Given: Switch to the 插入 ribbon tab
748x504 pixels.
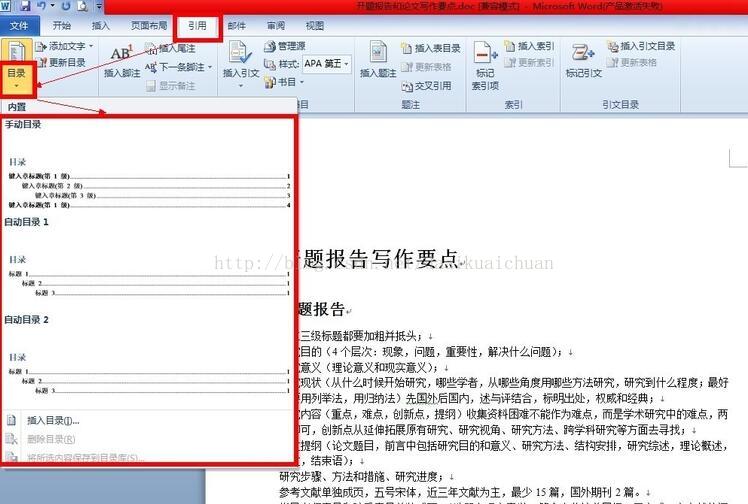Looking at the screenshot, I should coord(101,26).
